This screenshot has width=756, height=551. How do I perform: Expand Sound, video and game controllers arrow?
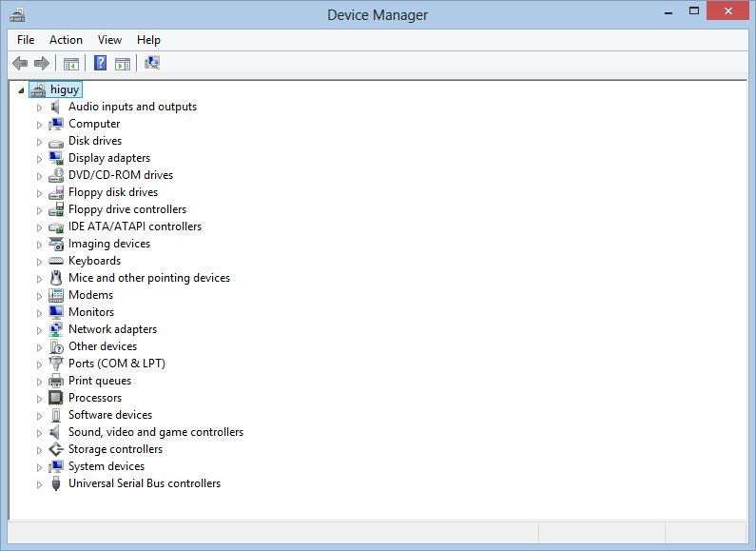tap(39, 433)
